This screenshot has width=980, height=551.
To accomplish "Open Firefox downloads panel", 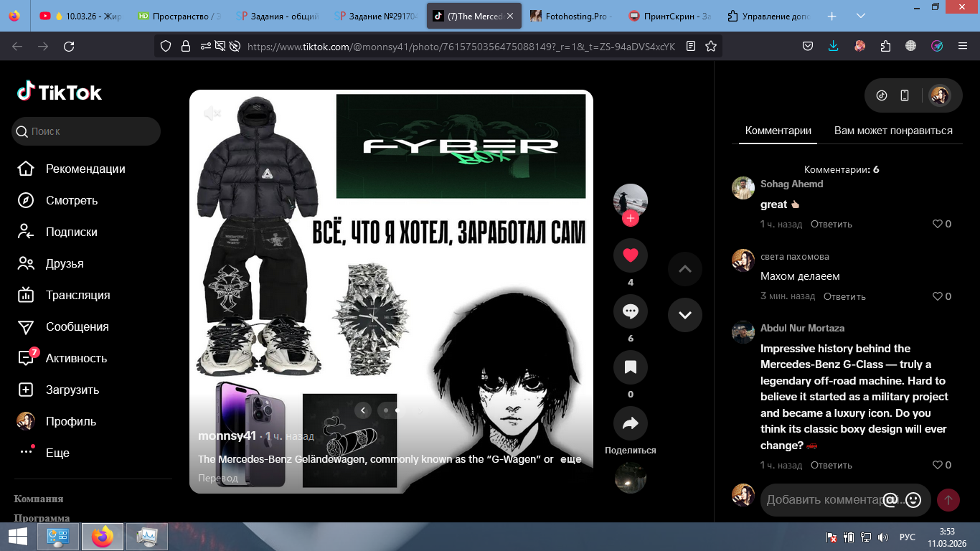I will click(x=834, y=46).
